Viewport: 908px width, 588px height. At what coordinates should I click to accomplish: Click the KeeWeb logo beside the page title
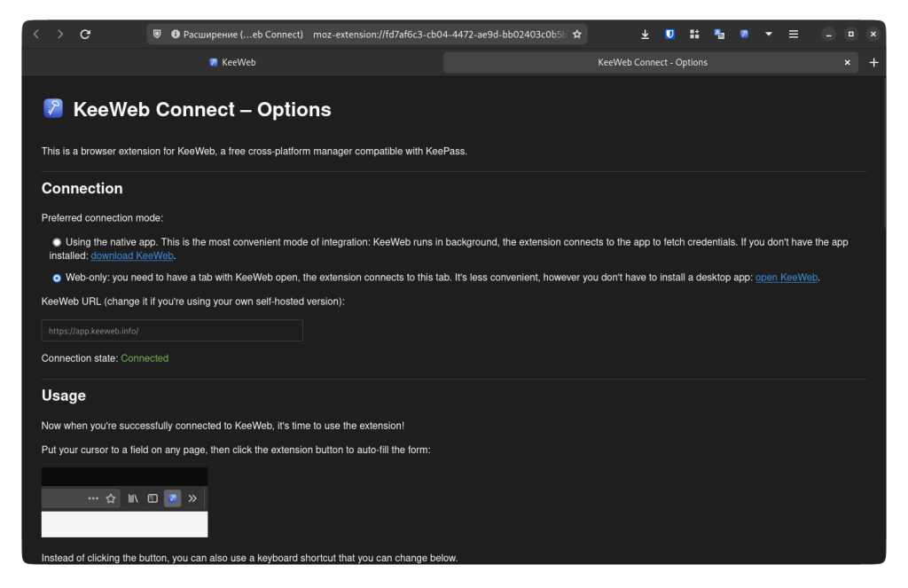pos(53,108)
